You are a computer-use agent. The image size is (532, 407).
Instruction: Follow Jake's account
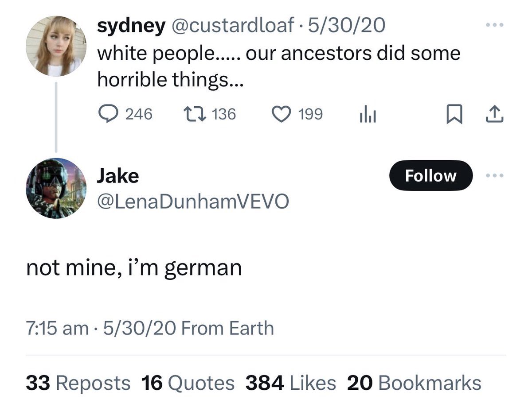[x=430, y=175]
